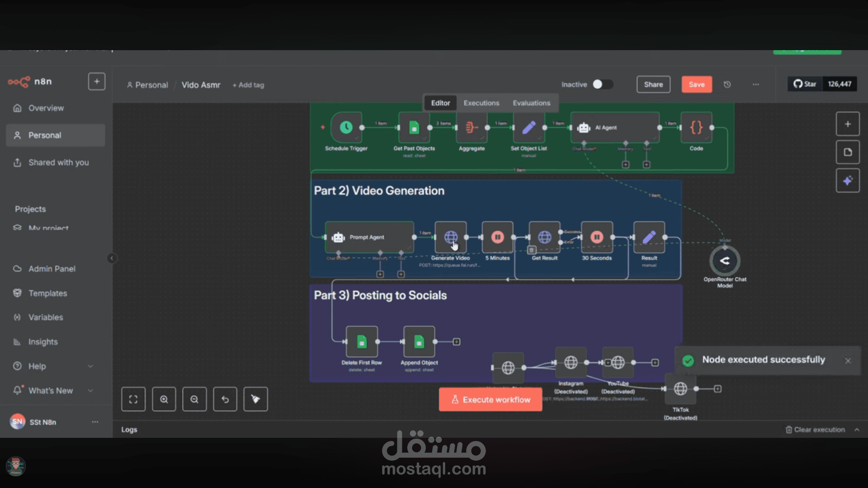Expand the Help menu chevron
This screenshot has height=488, width=868.
[90, 366]
